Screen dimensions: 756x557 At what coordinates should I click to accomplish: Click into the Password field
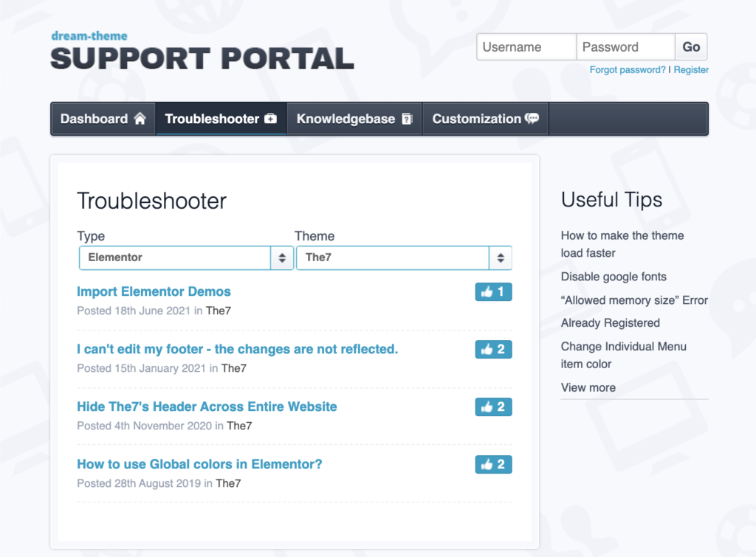pyautogui.click(x=625, y=47)
